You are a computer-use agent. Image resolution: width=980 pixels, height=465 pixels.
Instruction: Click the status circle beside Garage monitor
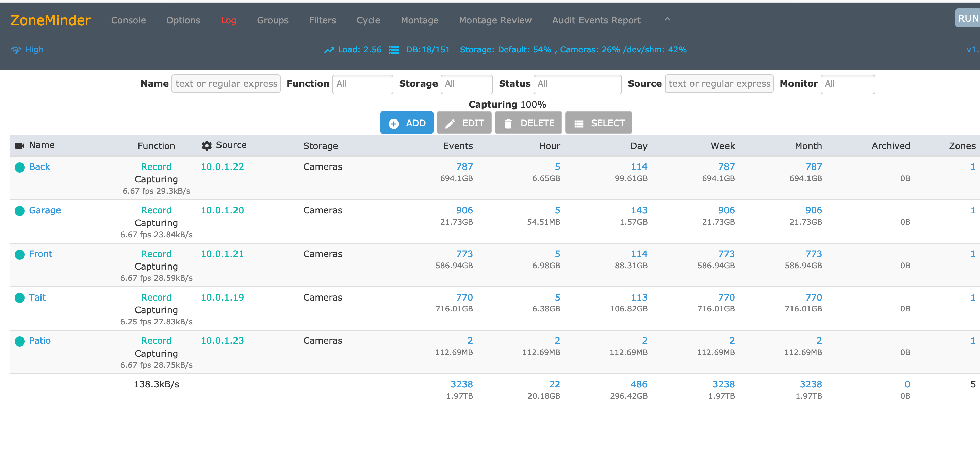pos(19,210)
